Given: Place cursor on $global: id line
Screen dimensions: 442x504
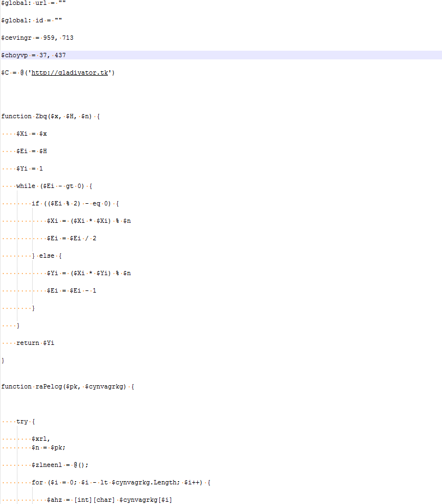Looking at the screenshot, I should pos(32,20).
